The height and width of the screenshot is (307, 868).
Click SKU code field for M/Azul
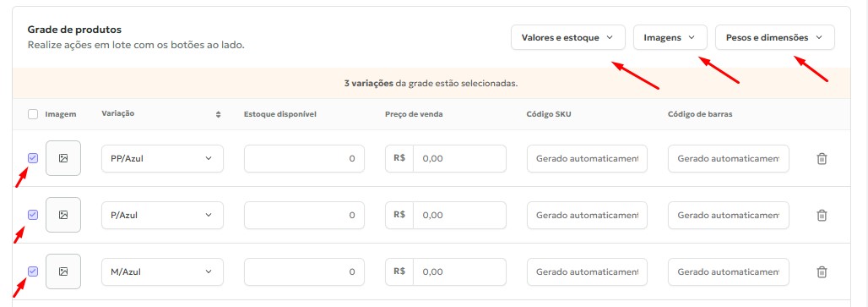tap(587, 271)
